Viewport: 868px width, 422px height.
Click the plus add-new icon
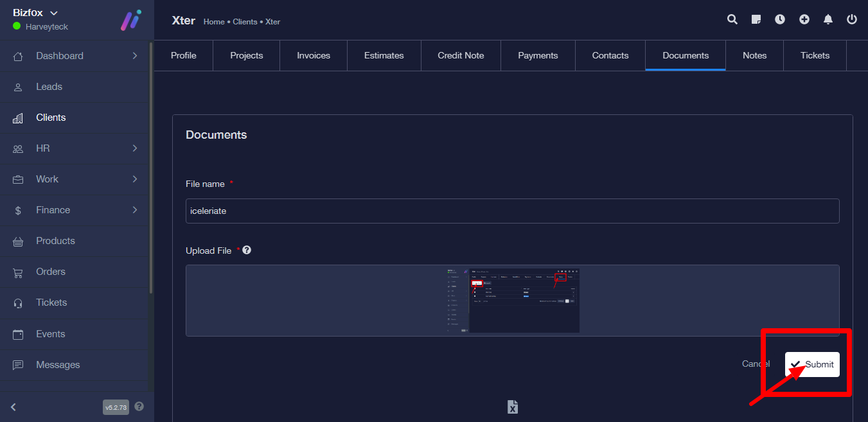tap(804, 19)
